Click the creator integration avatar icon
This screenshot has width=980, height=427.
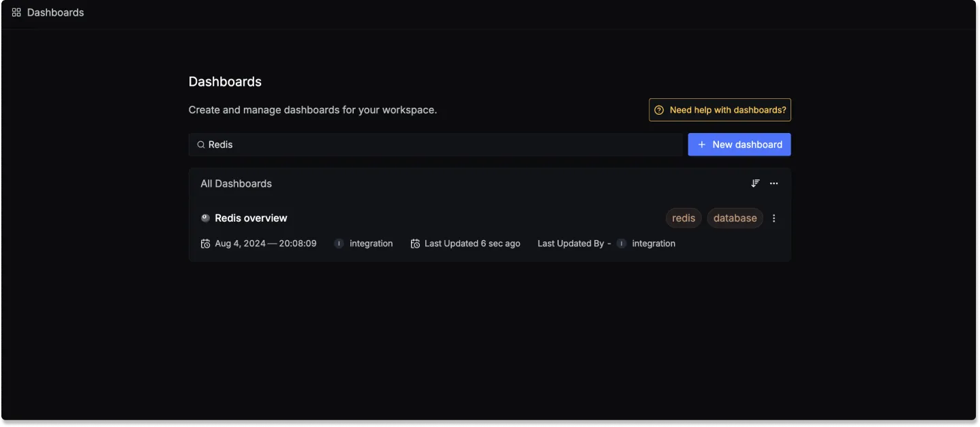pos(339,244)
